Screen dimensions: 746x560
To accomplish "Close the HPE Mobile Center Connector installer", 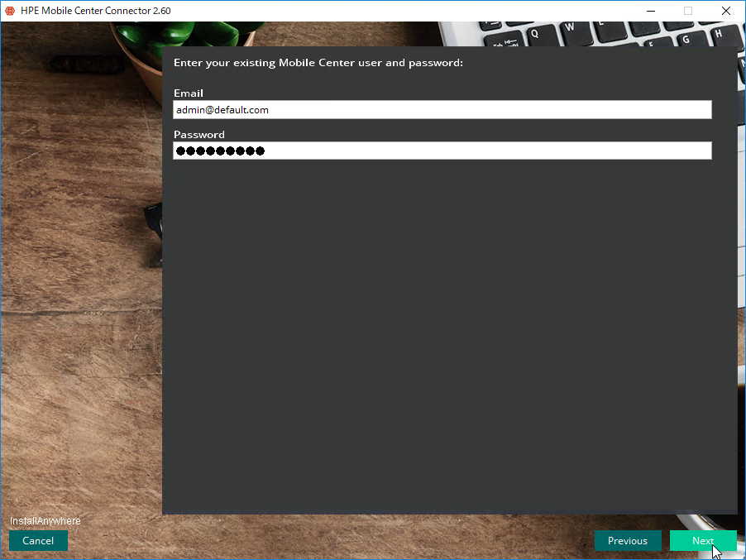I will (x=725, y=11).
